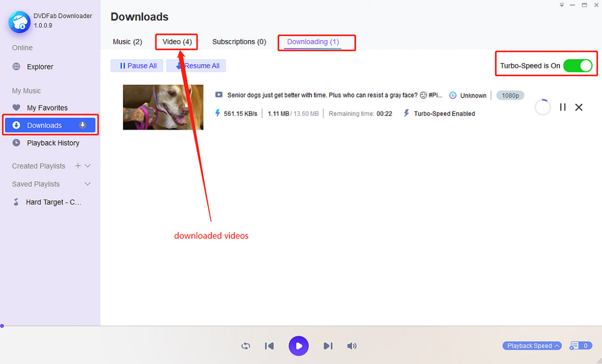Cancel the senior dogs video download
Viewport: 602px width, 364px height.
tap(579, 108)
